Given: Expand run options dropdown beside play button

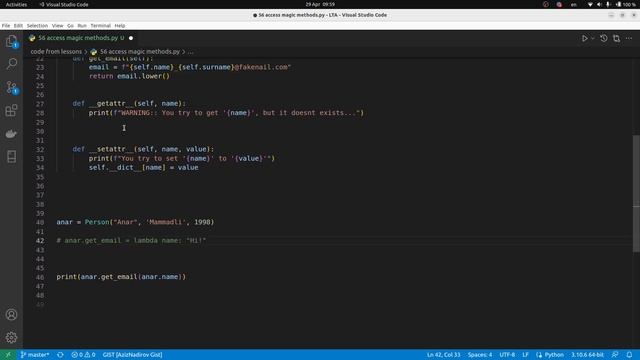Looking at the screenshot, I should (x=593, y=38).
